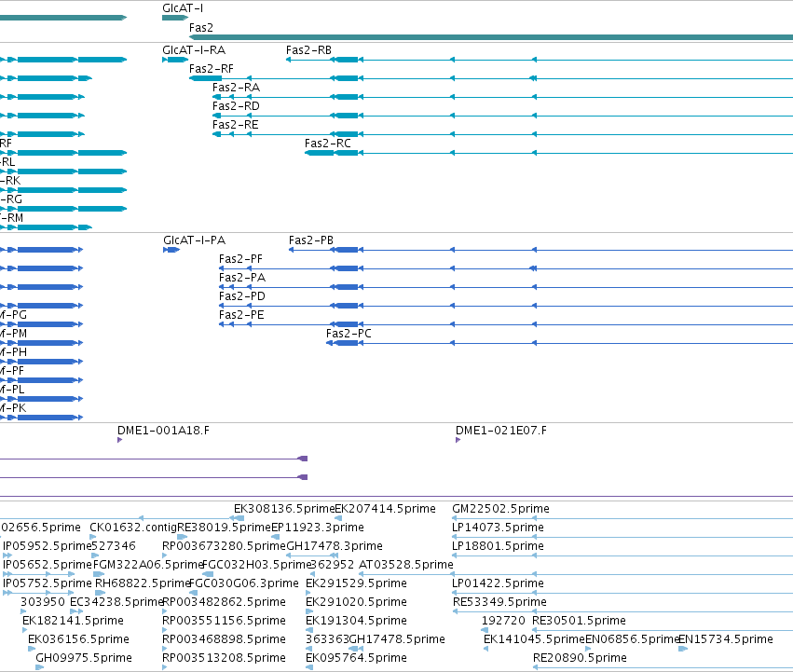Select the Fas2-PE protein label

pos(241,315)
